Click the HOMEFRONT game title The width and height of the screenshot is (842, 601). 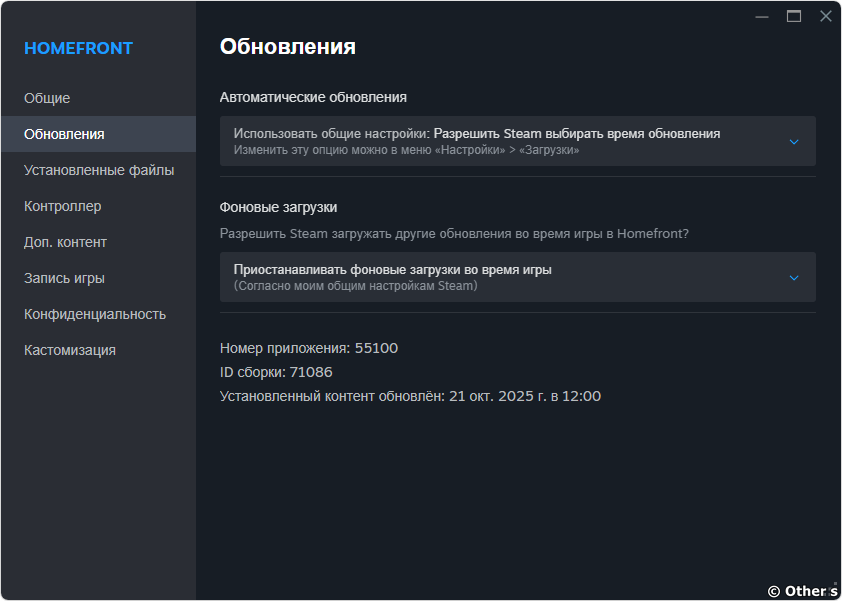78,48
